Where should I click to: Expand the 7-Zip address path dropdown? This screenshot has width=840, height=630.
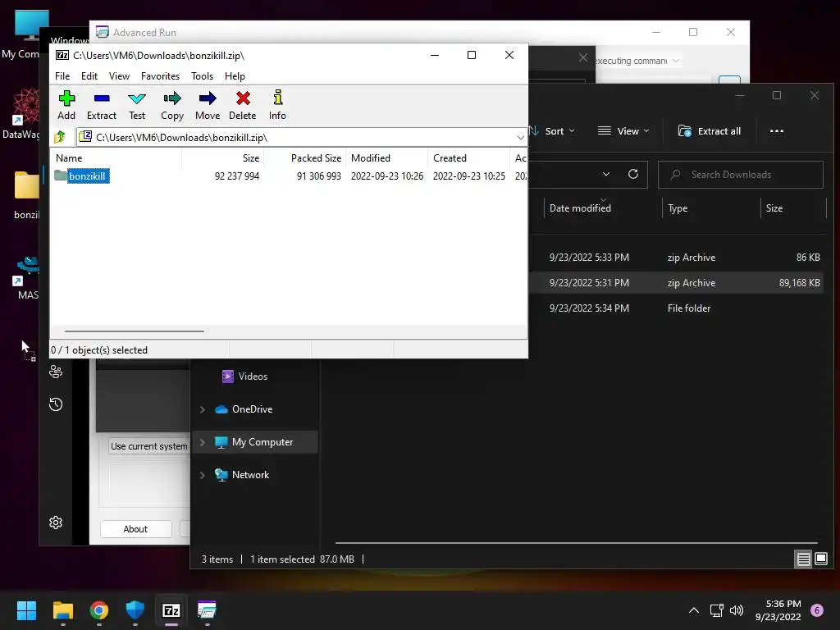pyautogui.click(x=520, y=138)
